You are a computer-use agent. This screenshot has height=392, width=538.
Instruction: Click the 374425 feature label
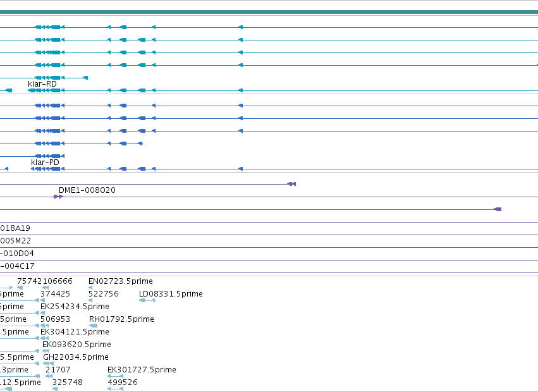pos(55,294)
